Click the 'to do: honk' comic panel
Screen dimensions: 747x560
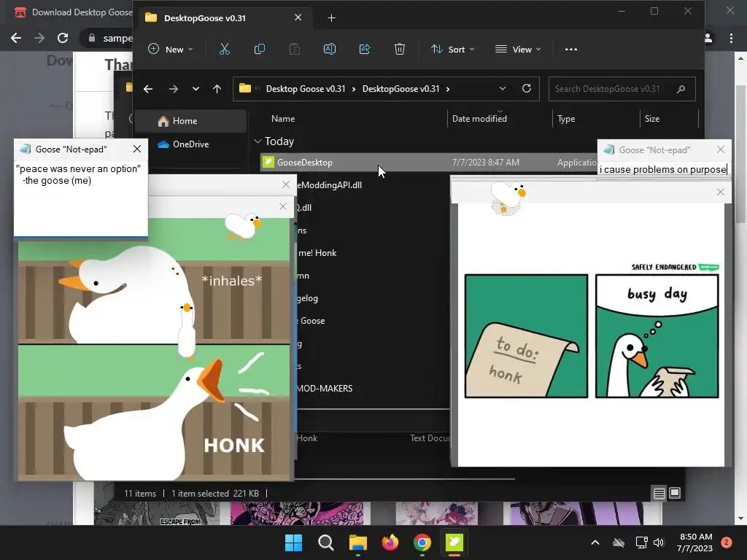click(526, 336)
